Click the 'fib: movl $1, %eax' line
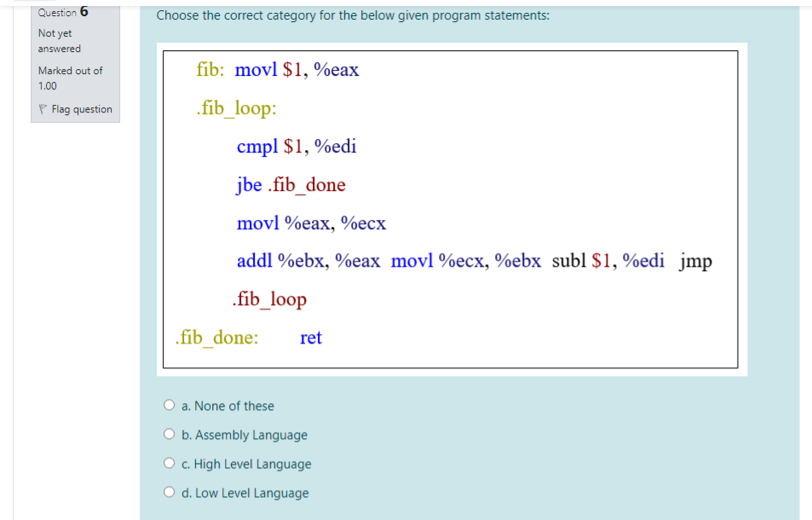Viewport: 812px width, 520px height. (278, 69)
